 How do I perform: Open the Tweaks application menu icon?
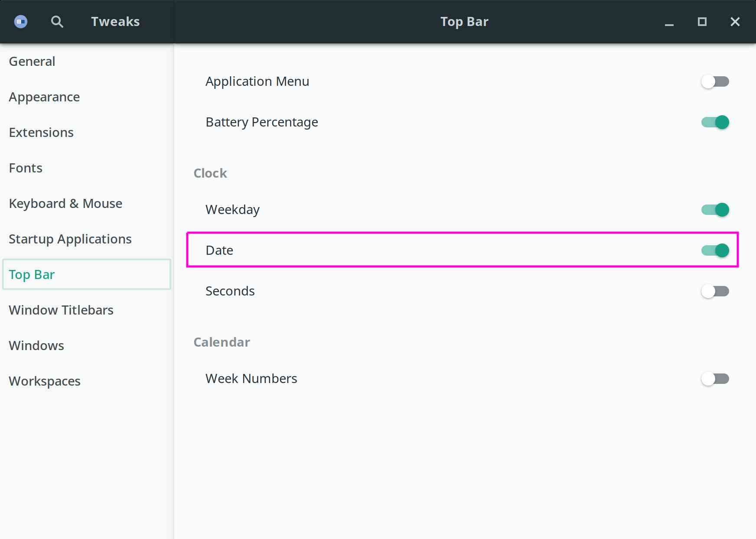21,21
